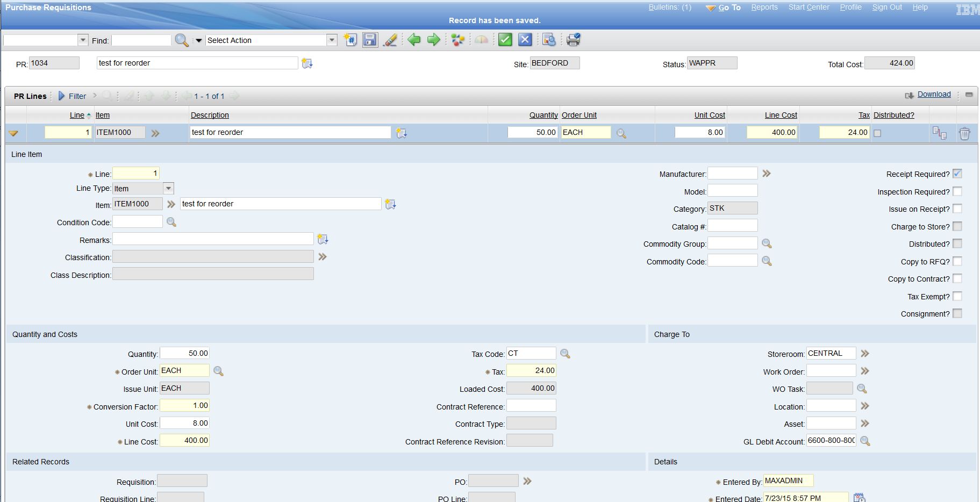Open the Reports menu in the header
Image resolution: width=980 pixels, height=502 pixels.
pyautogui.click(x=764, y=8)
